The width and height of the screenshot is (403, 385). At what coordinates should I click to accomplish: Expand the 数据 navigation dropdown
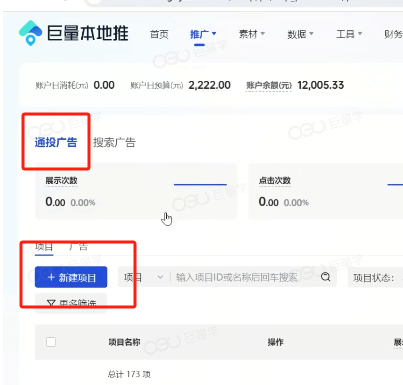tap(300, 34)
